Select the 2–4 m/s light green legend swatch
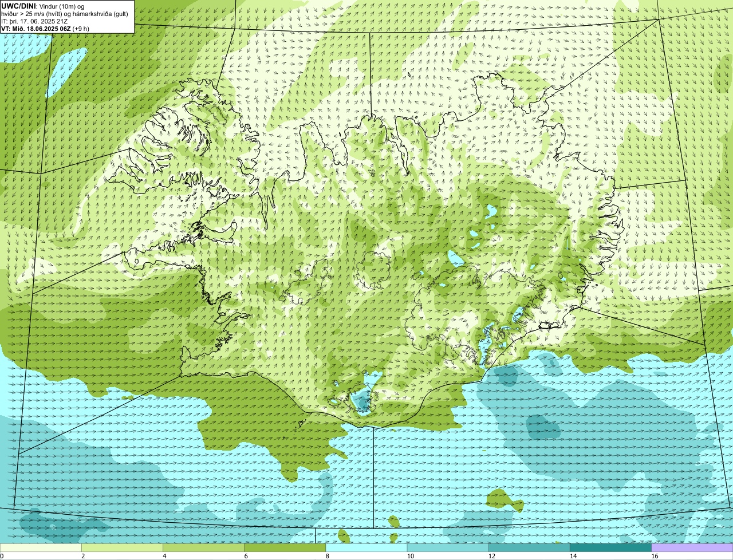Viewport: 733px width, 560px height. pos(122,547)
